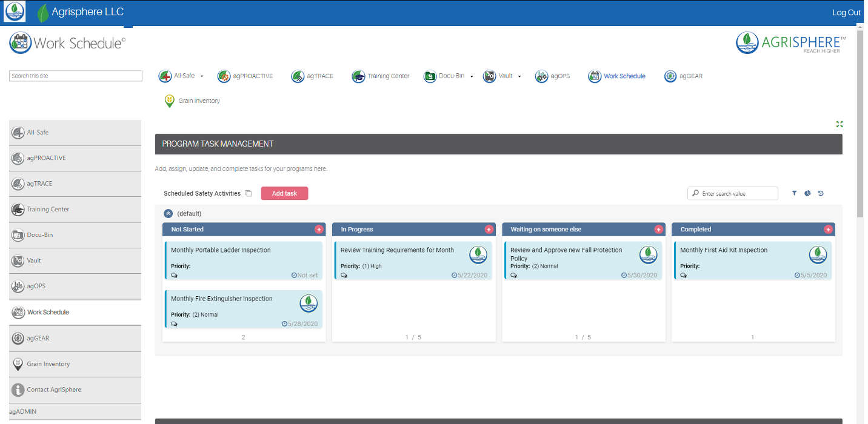
Task: Open Work Schedule in the top navigation
Action: click(x=617, y=76)
